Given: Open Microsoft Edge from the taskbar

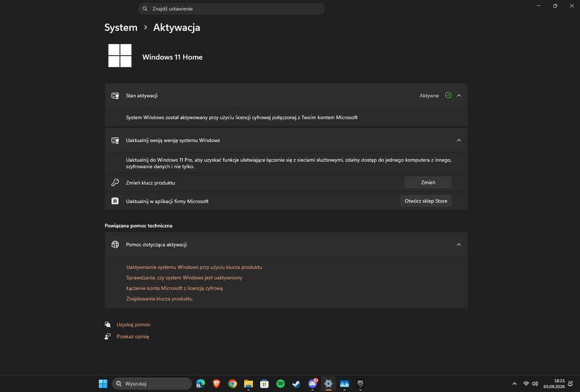Looking at the screenshot, I should (x=201, y=383).
